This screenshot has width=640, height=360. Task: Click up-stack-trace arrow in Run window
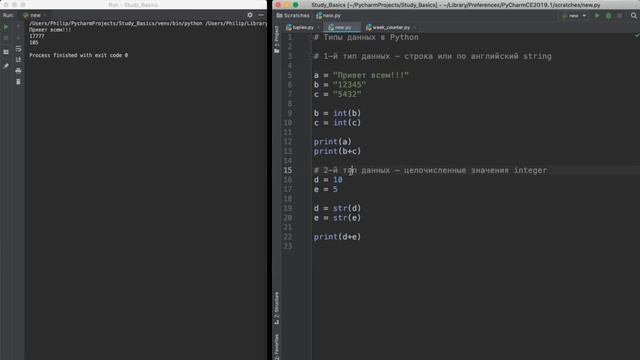click(18, 27)
